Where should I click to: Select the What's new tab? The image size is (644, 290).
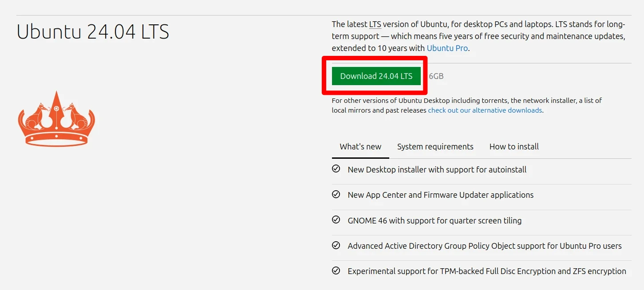[360, 146]
